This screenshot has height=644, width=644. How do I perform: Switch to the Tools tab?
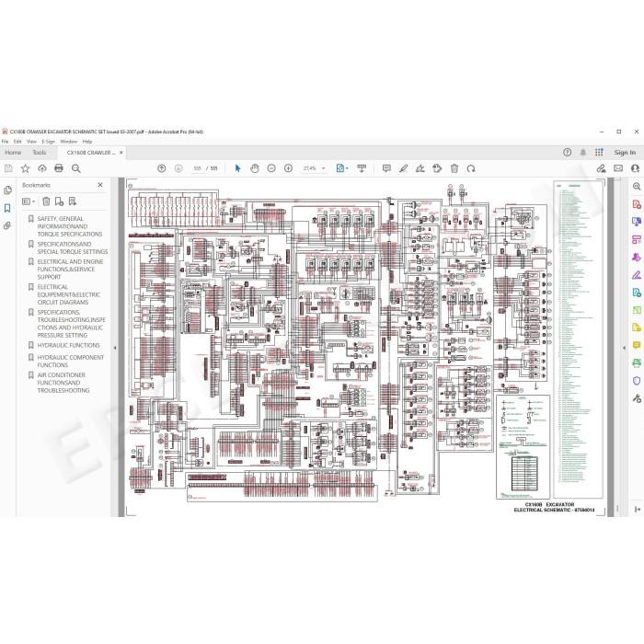click(39, 153)
